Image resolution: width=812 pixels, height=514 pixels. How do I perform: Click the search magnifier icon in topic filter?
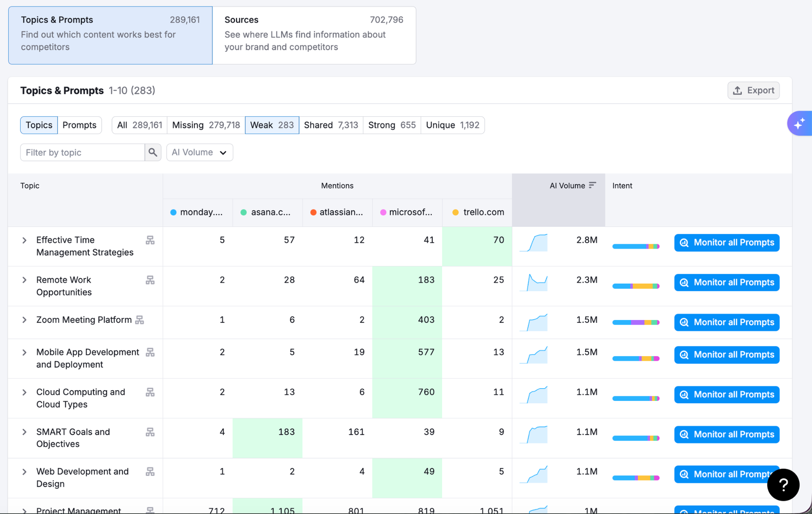click(153, 152)
